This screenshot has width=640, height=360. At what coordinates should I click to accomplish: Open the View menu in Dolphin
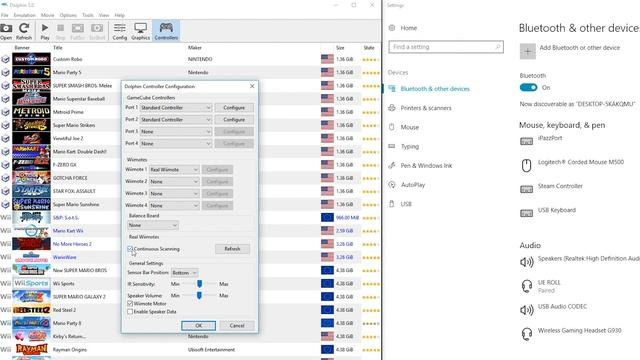[104, 15]
